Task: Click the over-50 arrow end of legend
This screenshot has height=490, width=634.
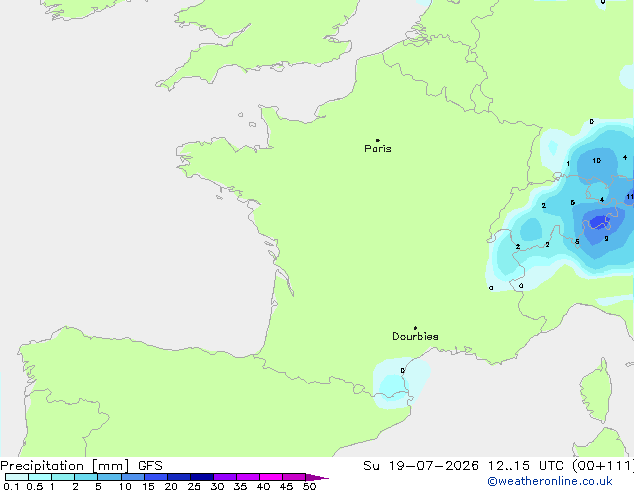Action: (317, 477)
